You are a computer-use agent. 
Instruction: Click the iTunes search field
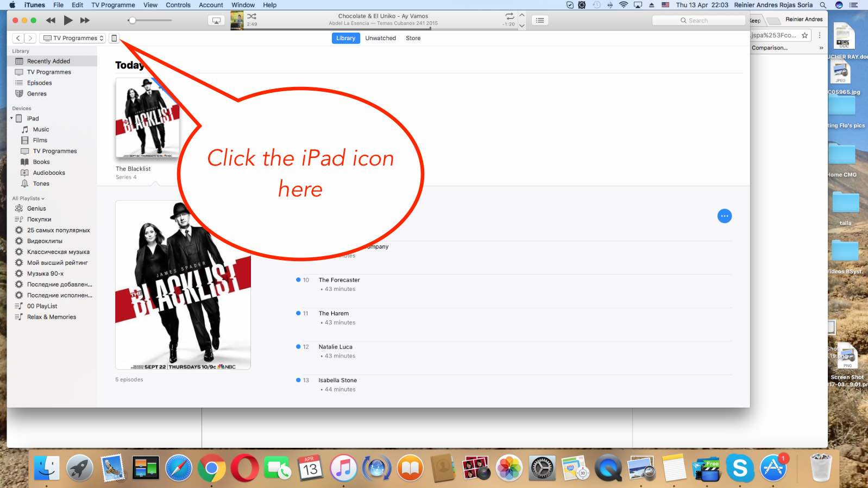coord(699,21)
